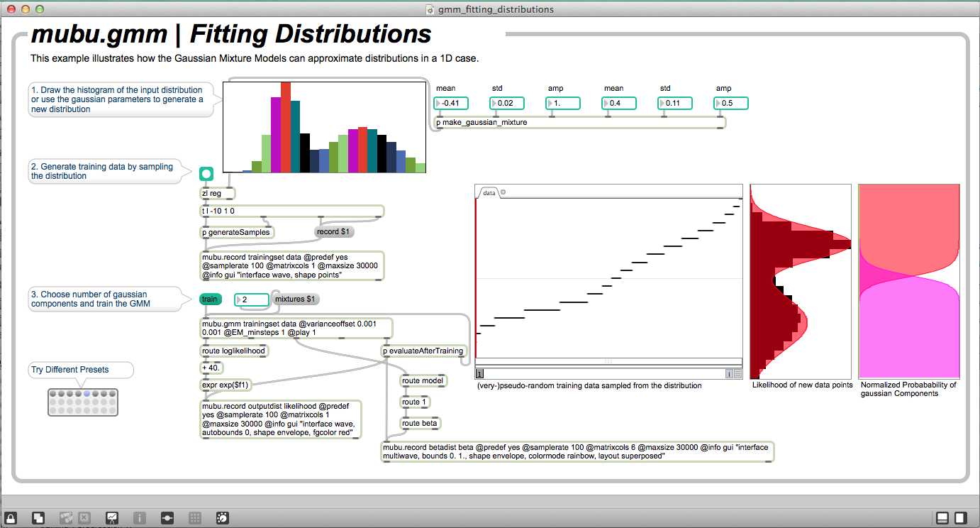Click the round sample-generation bang button
This screenshot has width=980, height=528.
click(x=206, y=173)
